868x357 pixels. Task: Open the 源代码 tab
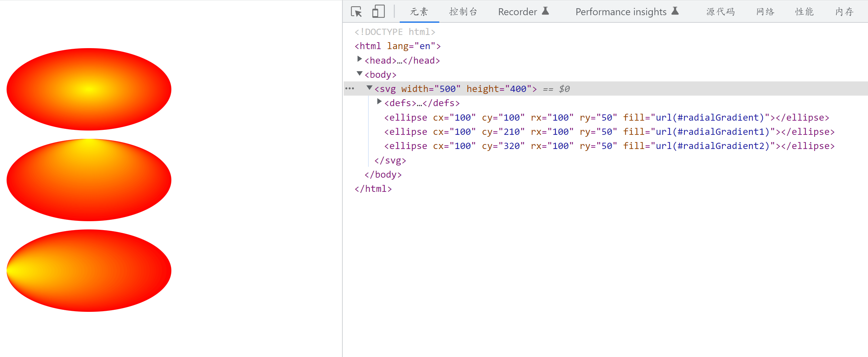coord(720,12)
